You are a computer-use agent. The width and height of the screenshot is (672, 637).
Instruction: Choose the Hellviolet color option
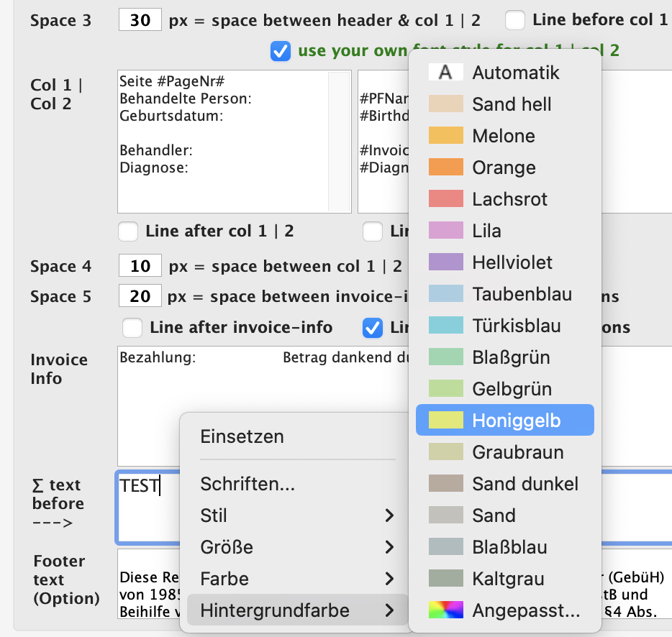click(445, 262)
